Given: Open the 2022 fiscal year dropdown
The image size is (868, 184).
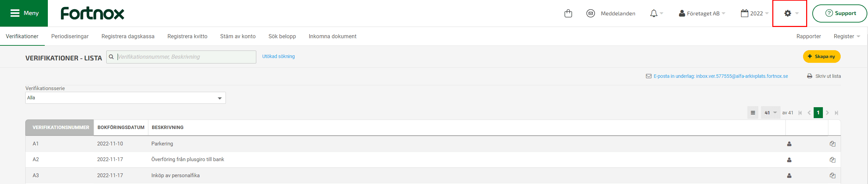Looking at the screenshot, I should 755,13.
